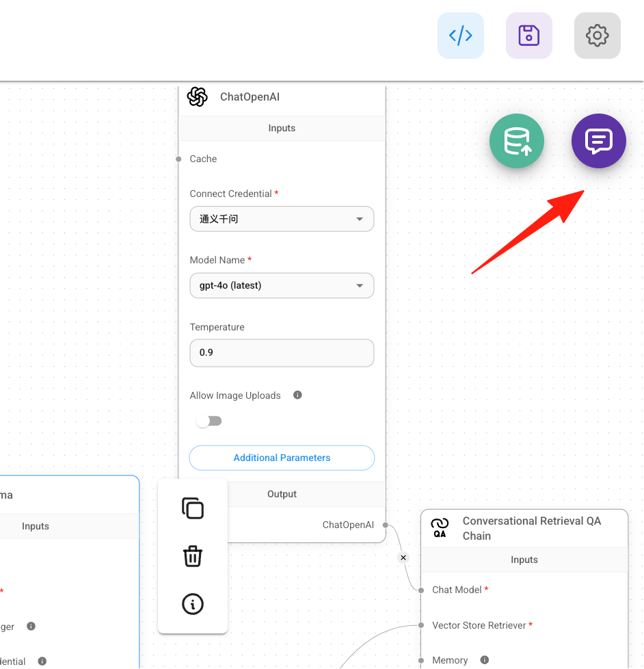
Task: Click the Cache input anchor dot
Action: coord(178,159)
